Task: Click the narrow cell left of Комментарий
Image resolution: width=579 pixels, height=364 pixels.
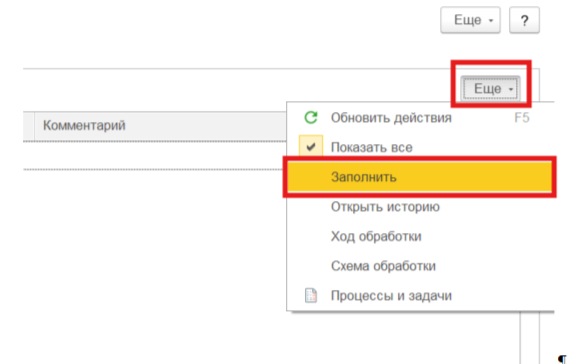Action: (x=28, y=126)
